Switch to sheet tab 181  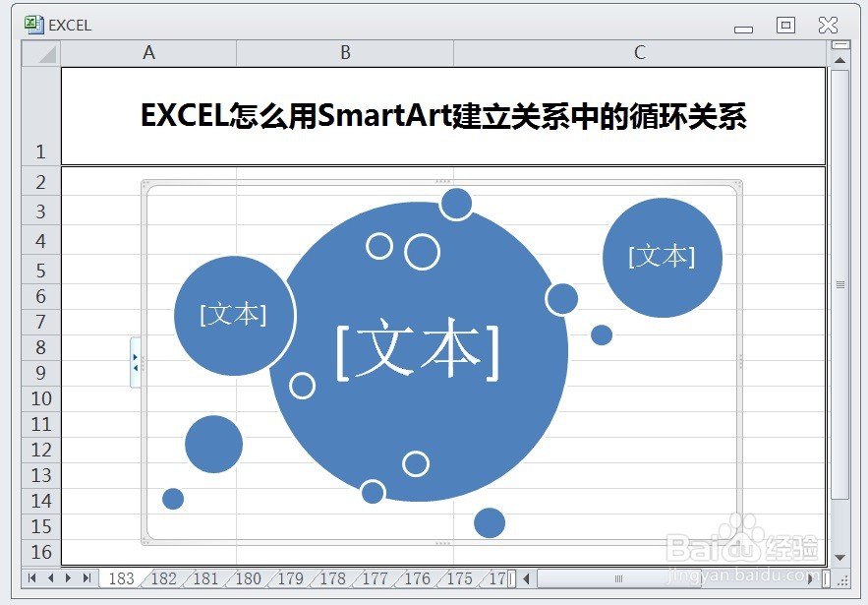click(x=205, y=578)
